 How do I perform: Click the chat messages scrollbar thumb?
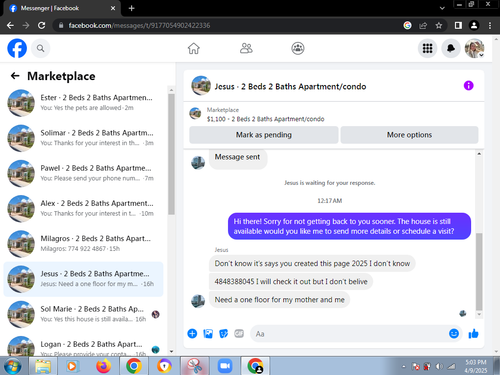[479, 272]
